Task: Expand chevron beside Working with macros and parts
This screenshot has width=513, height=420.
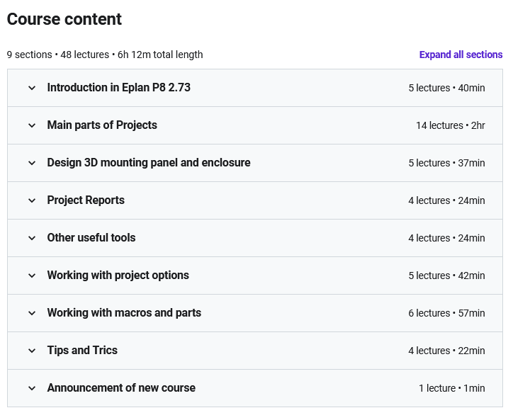Action: 32,313
